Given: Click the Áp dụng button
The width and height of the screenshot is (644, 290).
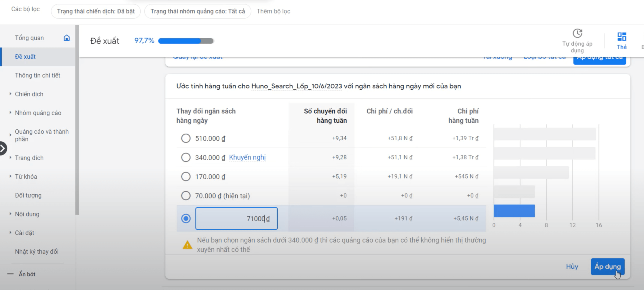Looking at the screenshot, I should [x=607, y=266].
